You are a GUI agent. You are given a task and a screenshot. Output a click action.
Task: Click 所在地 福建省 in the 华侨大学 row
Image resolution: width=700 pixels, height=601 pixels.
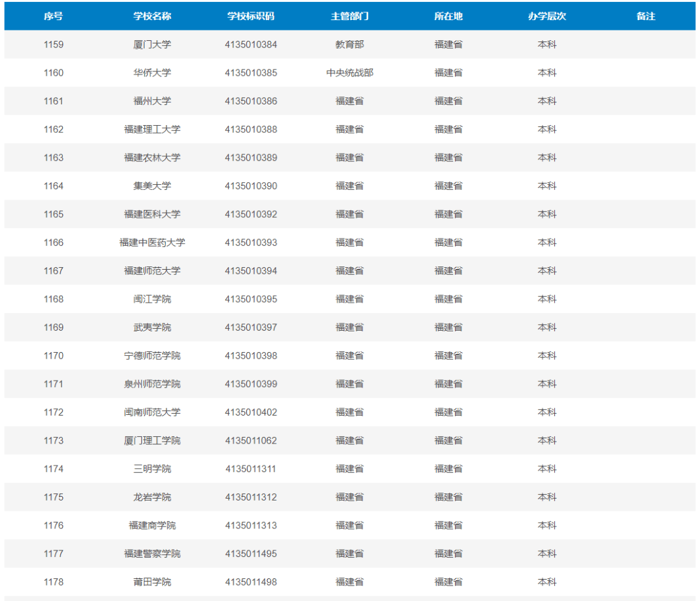click(449, 73)
